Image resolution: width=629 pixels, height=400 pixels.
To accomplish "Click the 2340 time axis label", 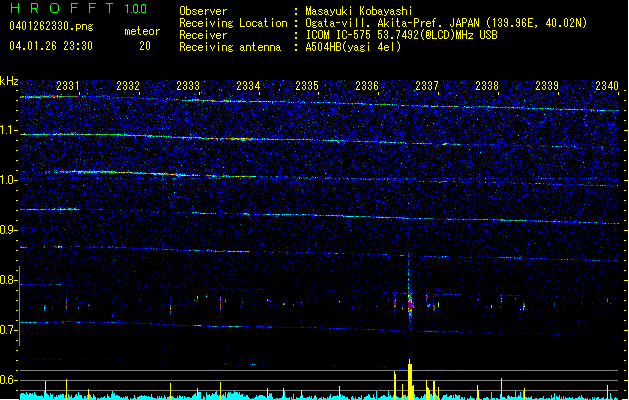I will [x=607, y=86].
